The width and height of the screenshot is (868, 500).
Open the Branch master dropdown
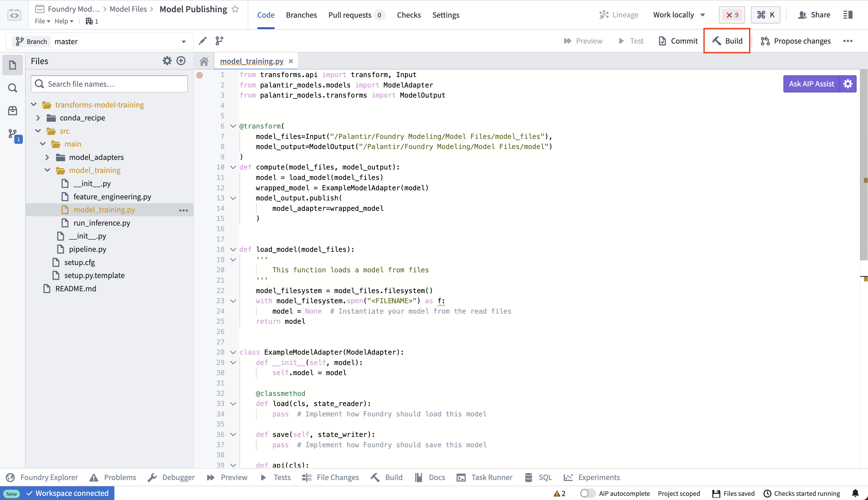pyautogui.click(x=100, y=41)
